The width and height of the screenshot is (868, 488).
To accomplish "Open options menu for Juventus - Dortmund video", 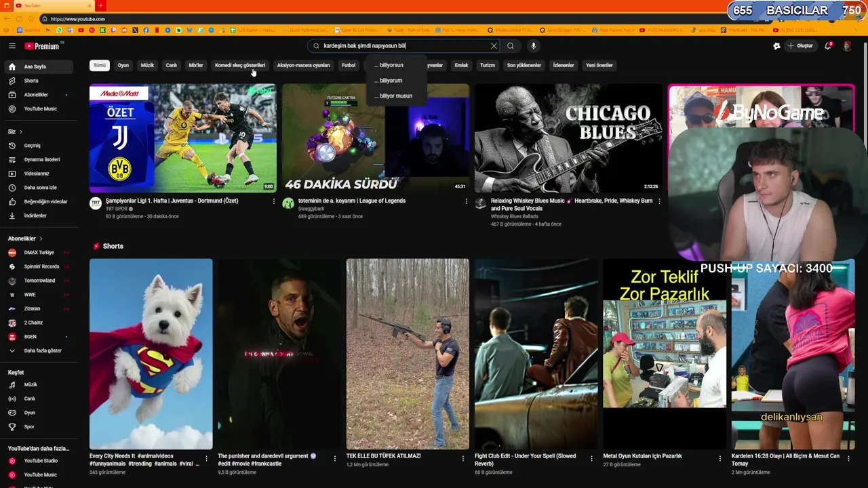I will [274, 201].
